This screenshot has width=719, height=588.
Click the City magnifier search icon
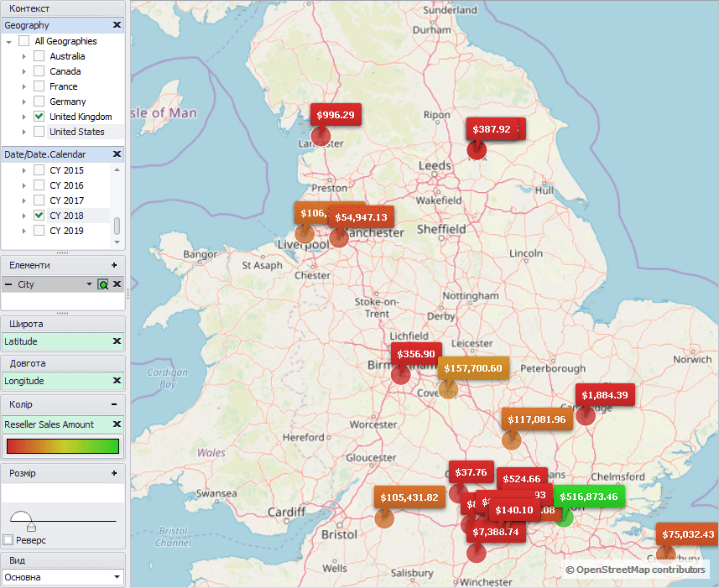click(103, 284)
